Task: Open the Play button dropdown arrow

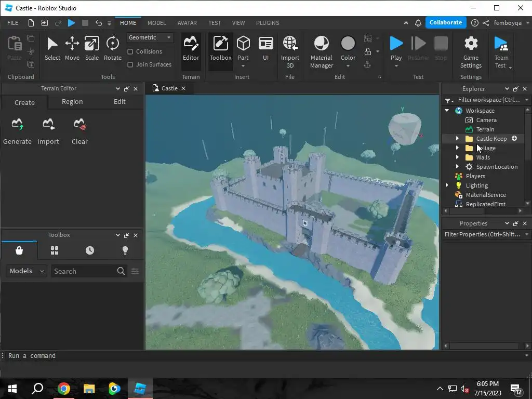Action: point(396,66)
